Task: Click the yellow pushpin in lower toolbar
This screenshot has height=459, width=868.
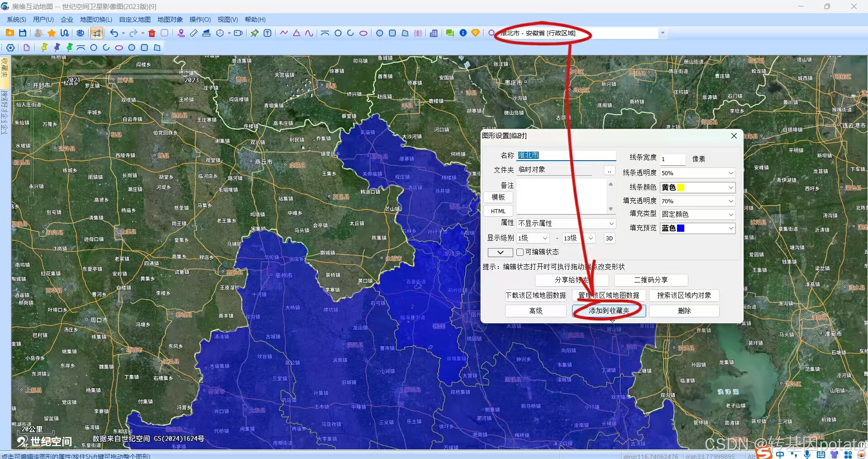Action: point(44,48)
